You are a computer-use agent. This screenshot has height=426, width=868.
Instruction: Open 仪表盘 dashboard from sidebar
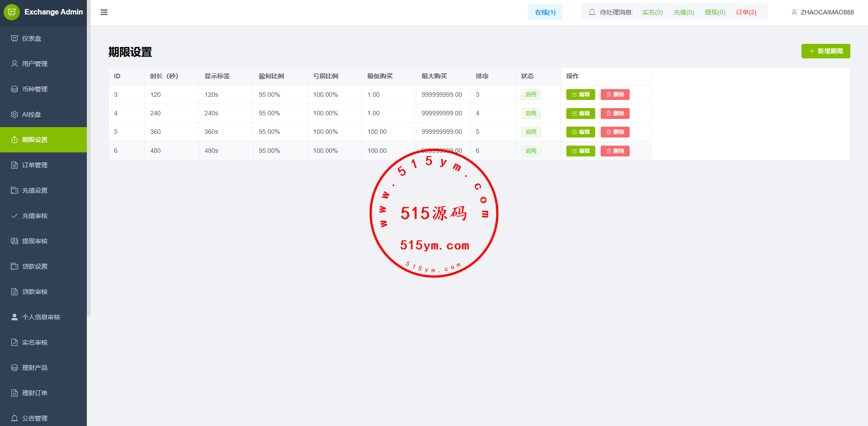tap(32, 38)
